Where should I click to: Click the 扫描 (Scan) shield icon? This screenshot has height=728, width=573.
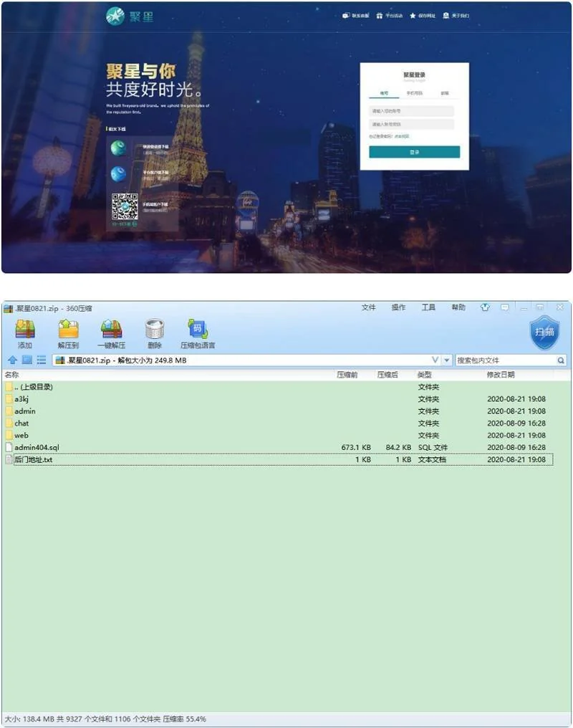(x=544, y=332)
